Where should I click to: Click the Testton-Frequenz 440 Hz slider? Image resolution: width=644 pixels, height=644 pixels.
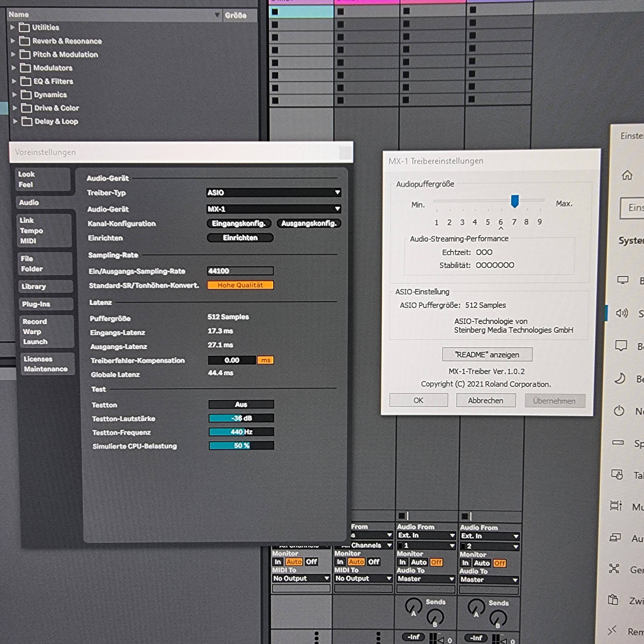(241, 432)
